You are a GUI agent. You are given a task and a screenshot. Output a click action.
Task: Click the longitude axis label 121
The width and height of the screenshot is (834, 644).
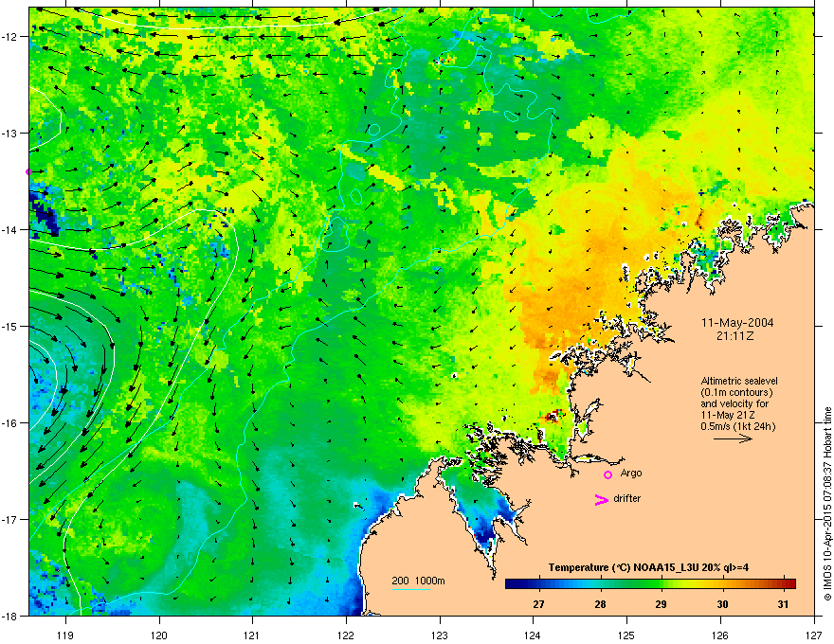pos(252,635)
